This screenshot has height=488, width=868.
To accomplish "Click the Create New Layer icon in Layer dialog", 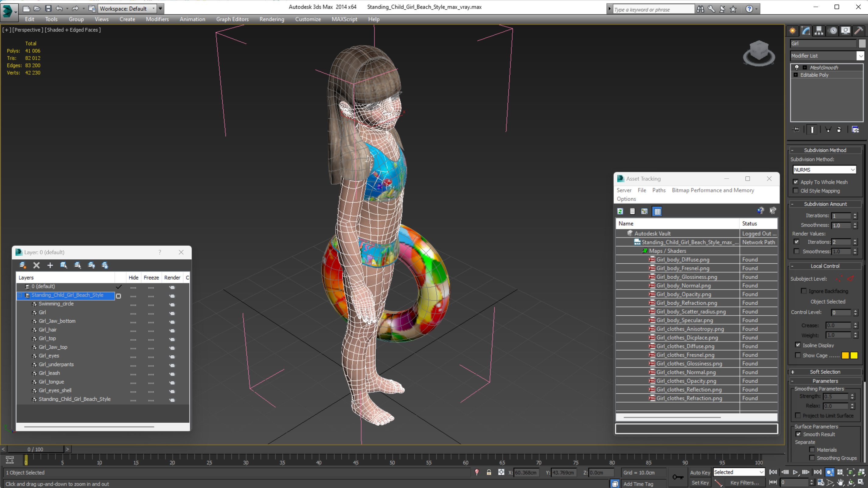I will 23,265.
